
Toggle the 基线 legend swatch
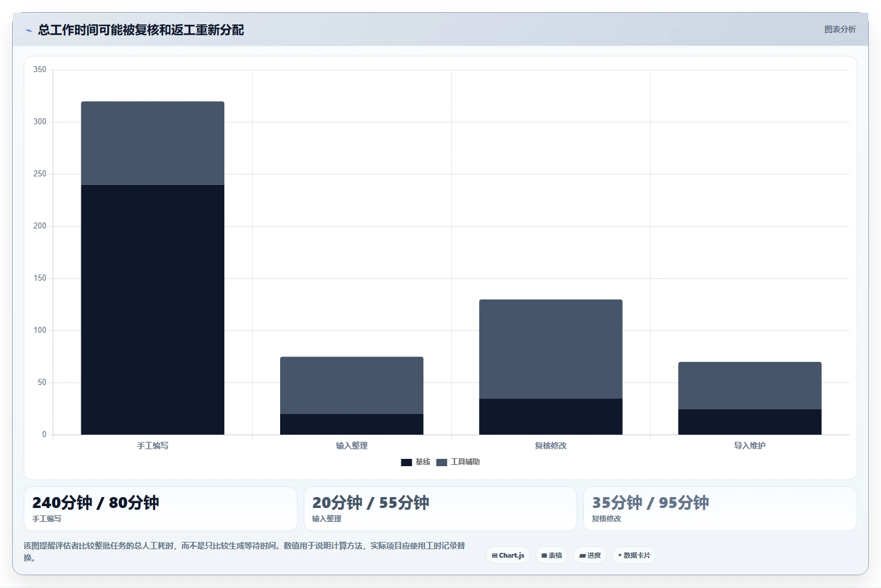click(x=406, y=463)
